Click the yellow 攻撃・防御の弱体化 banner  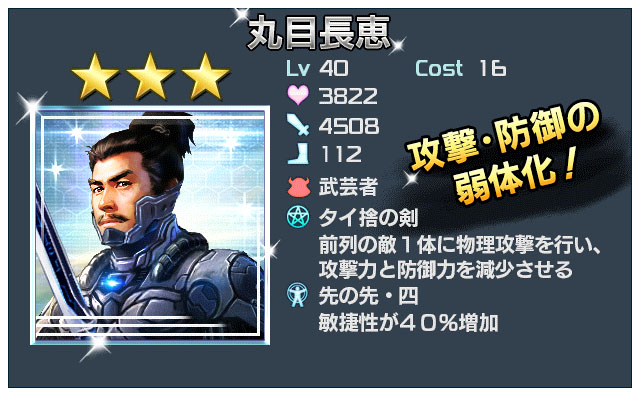coord(505,155)
